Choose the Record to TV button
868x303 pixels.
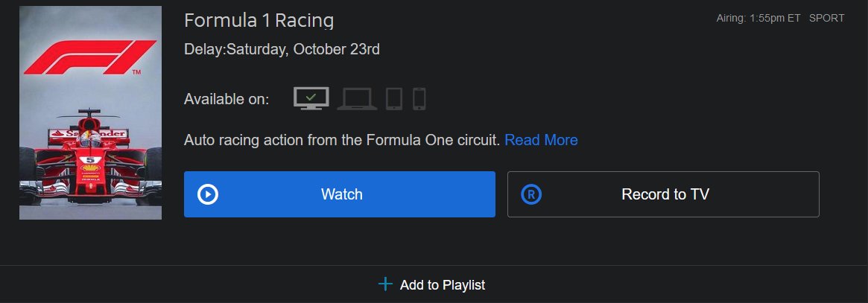(x=663, y=194)
